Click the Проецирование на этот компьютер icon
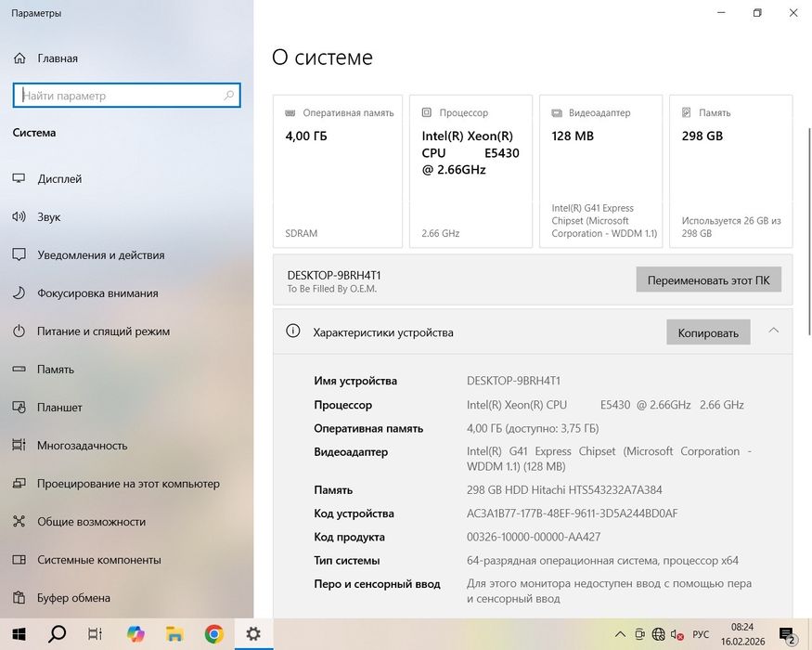Image resolution: width=812 pixels, height=650 pixels. tap(19, 484)
